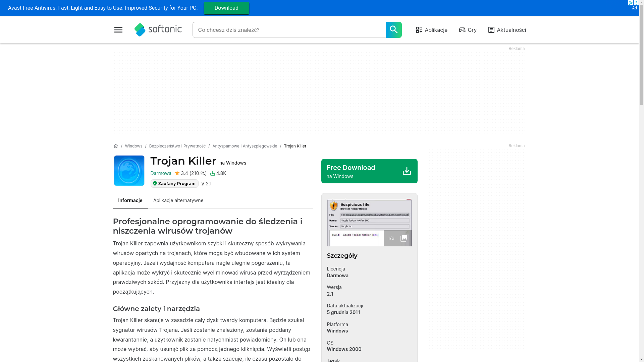Open the hamburger menu
The height and width of the screenshot is (362, 644).
[x=118, y=30]
